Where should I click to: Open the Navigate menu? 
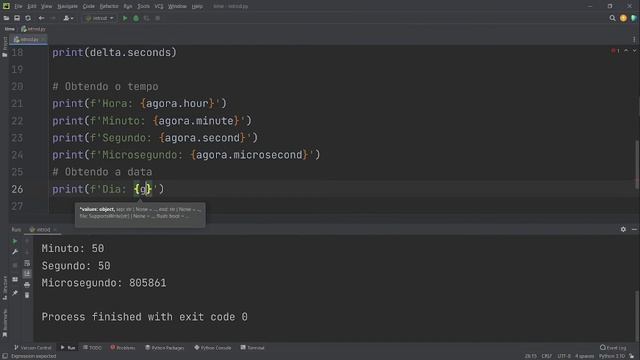67,6
